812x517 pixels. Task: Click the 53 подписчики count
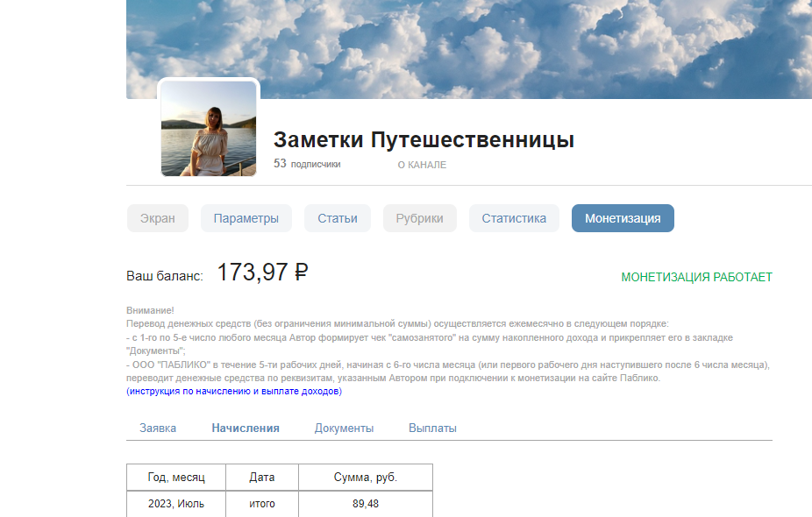(x=307, y=164)
